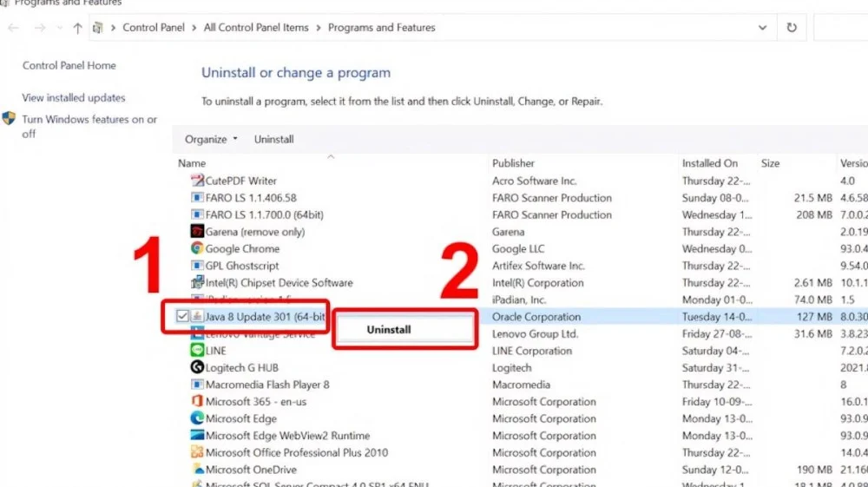The height and width of the screenshot is (487, 868).
Task: Open the View installed updates link
Action: click(74, 98)
